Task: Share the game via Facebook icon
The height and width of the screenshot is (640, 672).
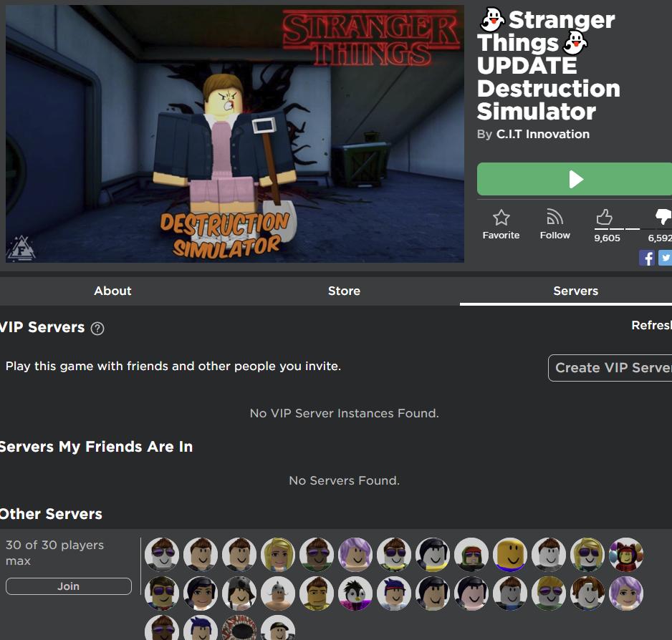Action: (x=647, y=258)
